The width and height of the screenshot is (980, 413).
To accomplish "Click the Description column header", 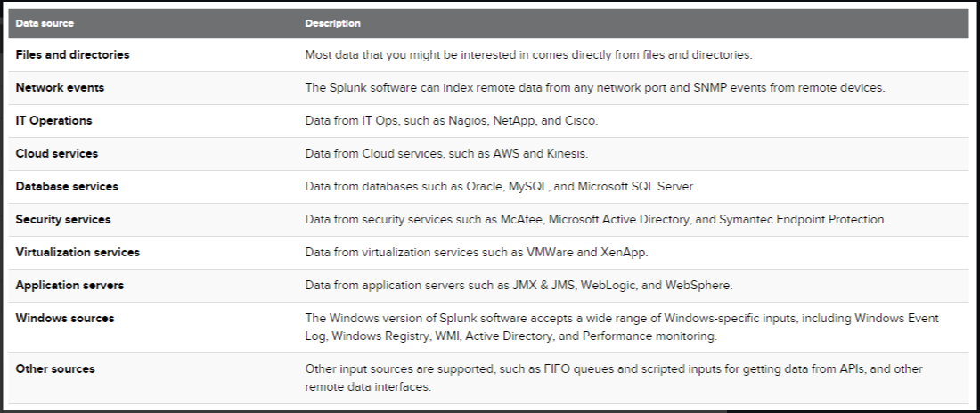I will point(332,24).
